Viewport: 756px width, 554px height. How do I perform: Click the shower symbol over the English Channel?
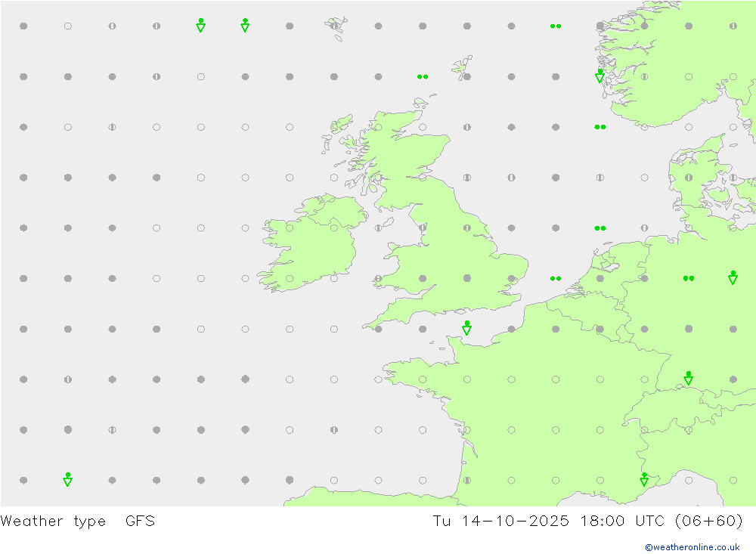[466, 328]
